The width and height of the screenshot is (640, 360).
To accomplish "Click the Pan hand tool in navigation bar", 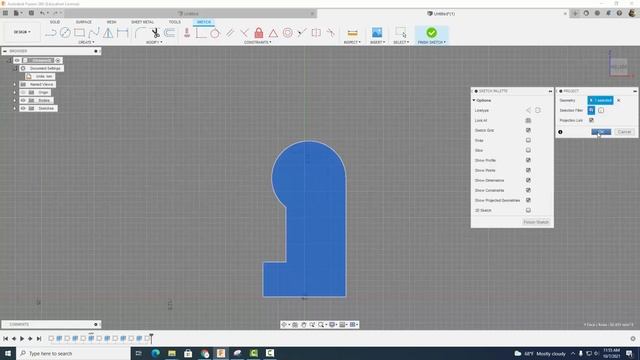I will [303, 324].
